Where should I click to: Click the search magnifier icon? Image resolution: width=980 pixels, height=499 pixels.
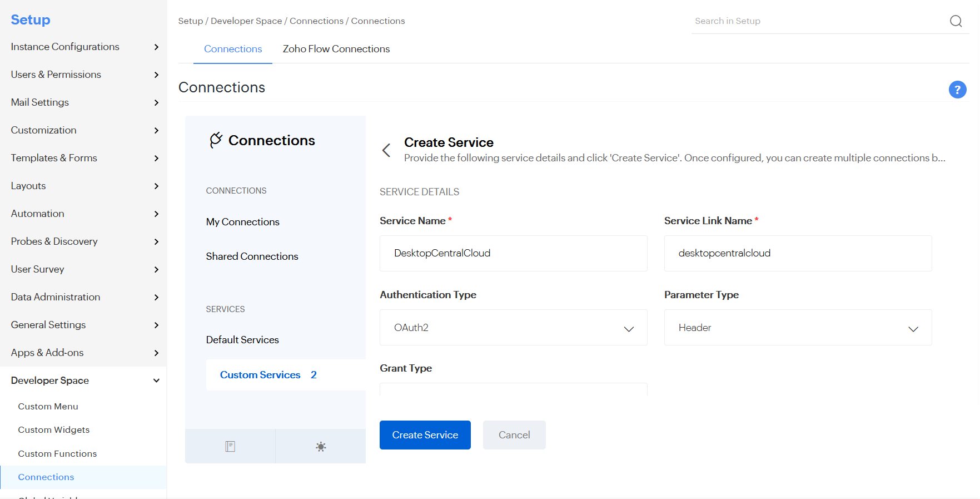[x=956, y=21]
